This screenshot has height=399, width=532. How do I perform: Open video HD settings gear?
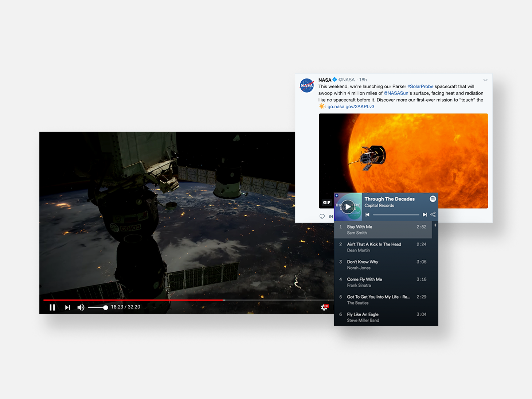[324, 307]
